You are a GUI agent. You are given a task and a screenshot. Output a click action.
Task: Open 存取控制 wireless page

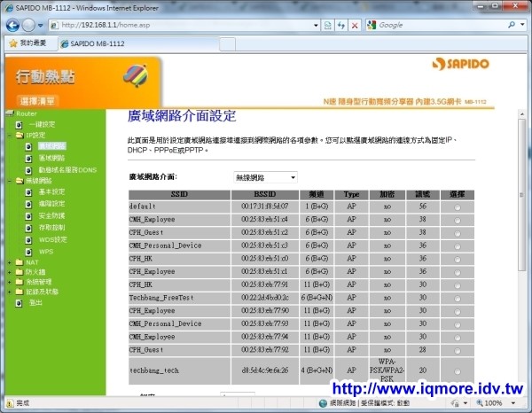tap(51, 228)
